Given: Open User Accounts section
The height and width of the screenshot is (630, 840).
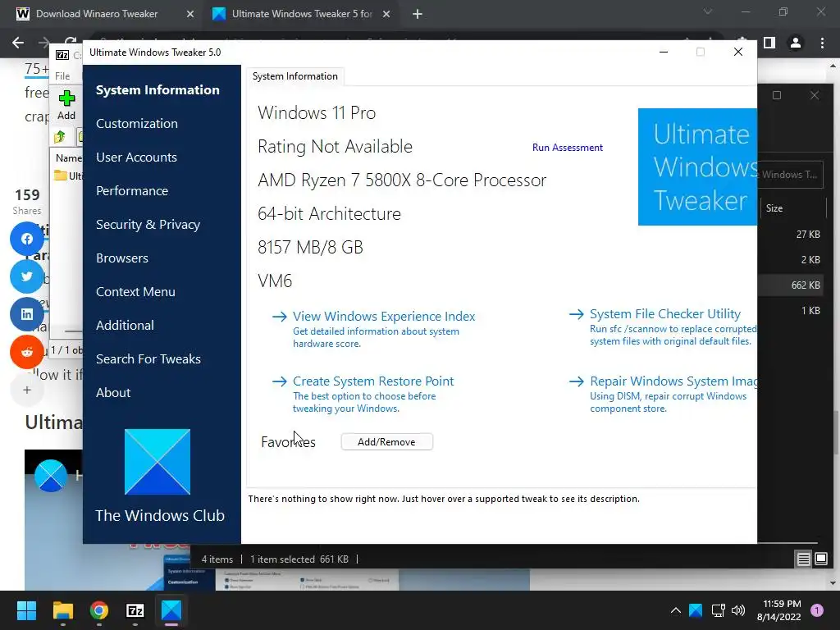Looking at the screenshot, I should [136, 157].
